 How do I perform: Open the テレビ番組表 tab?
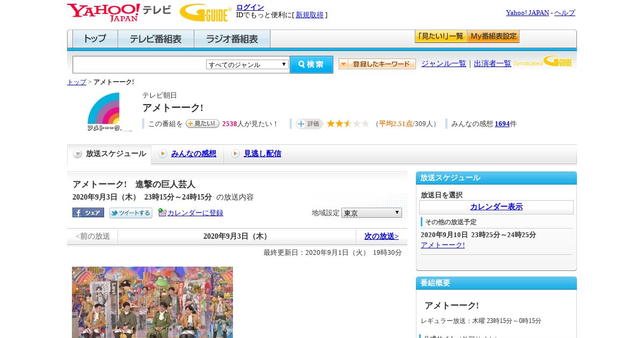pyautogui.click(x=156, y=39)
